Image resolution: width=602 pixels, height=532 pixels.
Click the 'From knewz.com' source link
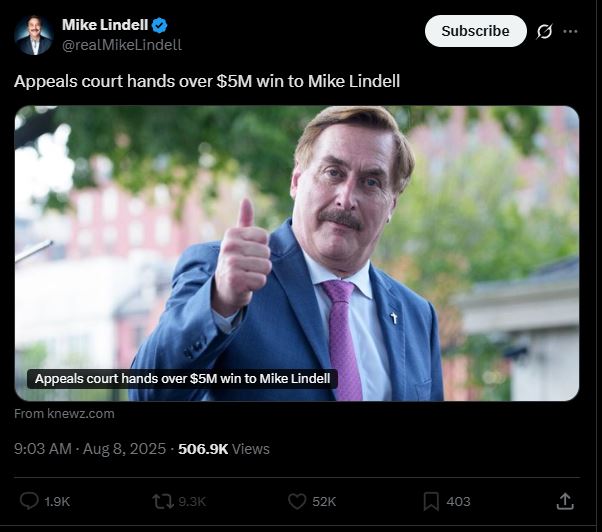pyautogui.click(x=64, y=413)
